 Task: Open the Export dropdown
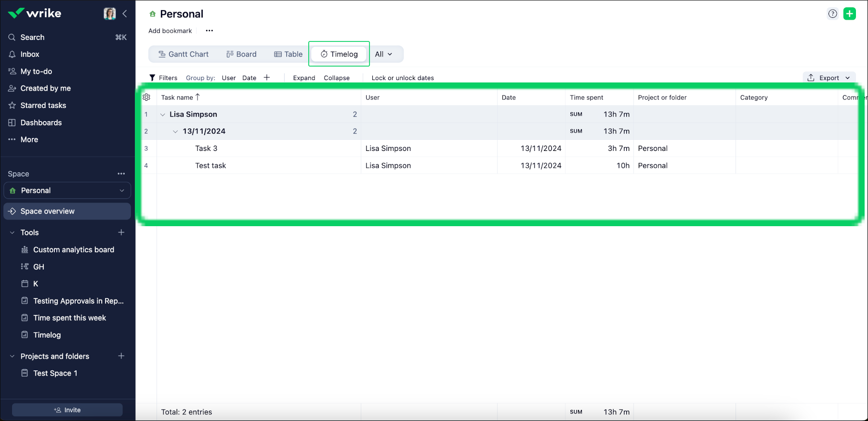point(829,78)
